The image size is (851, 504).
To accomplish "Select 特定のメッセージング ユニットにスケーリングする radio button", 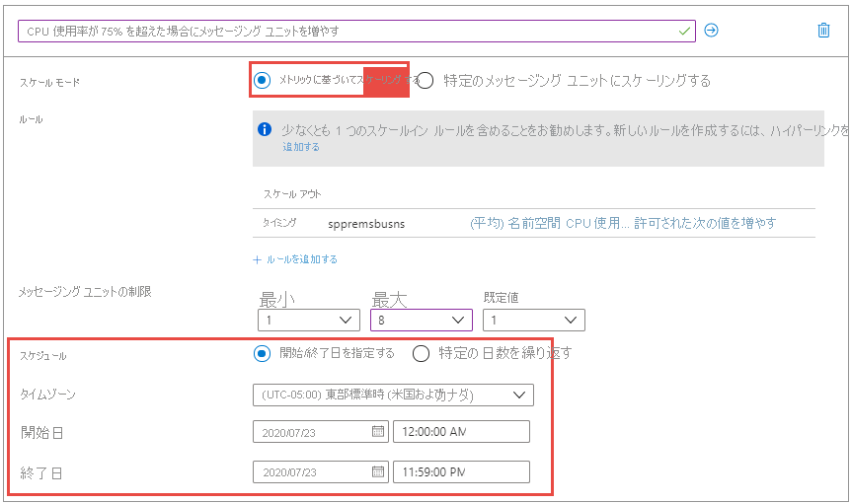I will 425,81.
